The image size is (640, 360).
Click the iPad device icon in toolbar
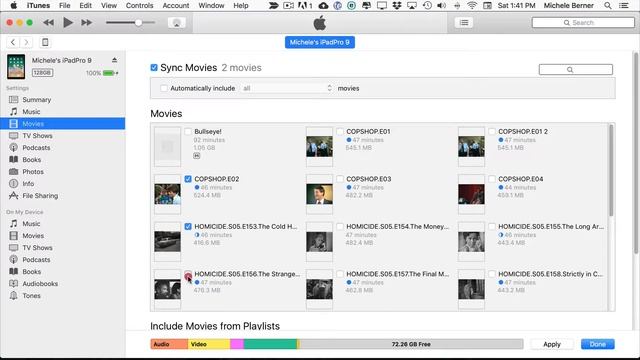tap(45, 42)
